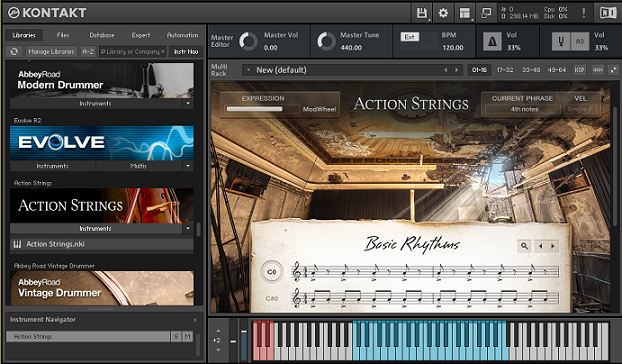Select Action Strings in Instrument Navigator
Viewport: 622px width, 364px height.
coord(88,337)
